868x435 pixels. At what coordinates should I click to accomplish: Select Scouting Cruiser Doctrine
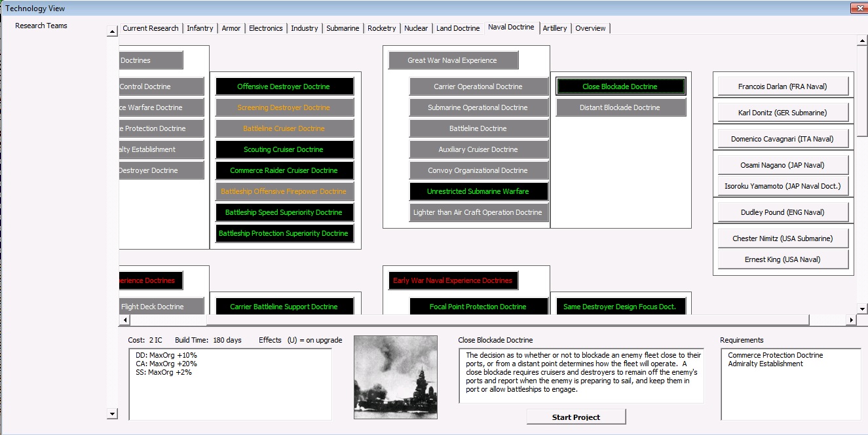pos(284,149)
